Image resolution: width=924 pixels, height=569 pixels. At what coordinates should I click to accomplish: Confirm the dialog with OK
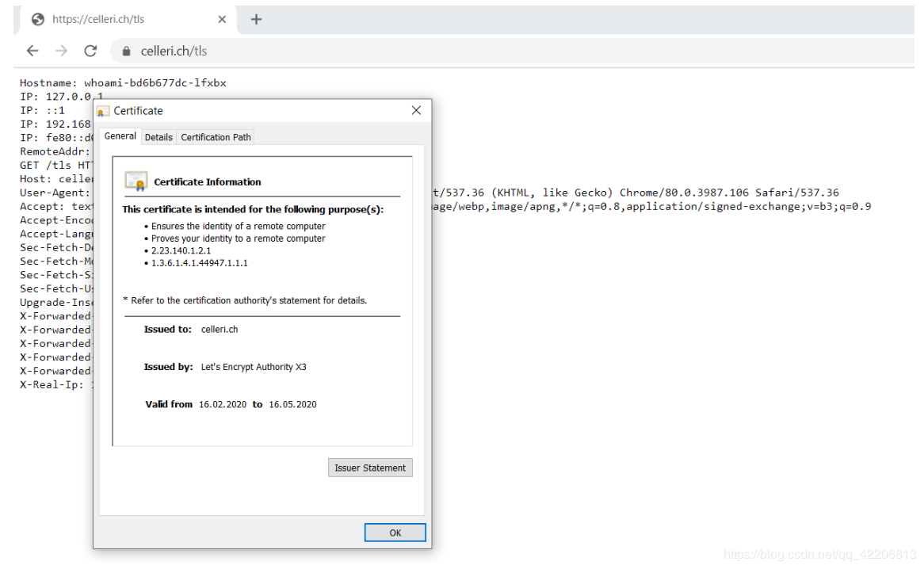(x=395, y=533)
